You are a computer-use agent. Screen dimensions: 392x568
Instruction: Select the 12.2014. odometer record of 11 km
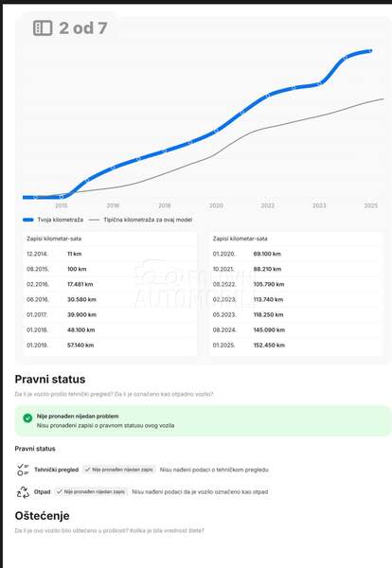(x=110, y=254)
